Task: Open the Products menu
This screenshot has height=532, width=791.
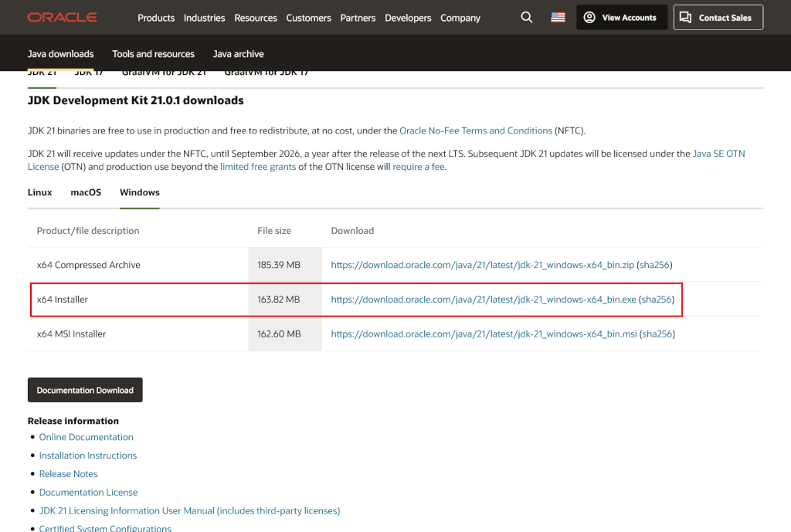Action: pyautogui.click(x=156, y=18)
